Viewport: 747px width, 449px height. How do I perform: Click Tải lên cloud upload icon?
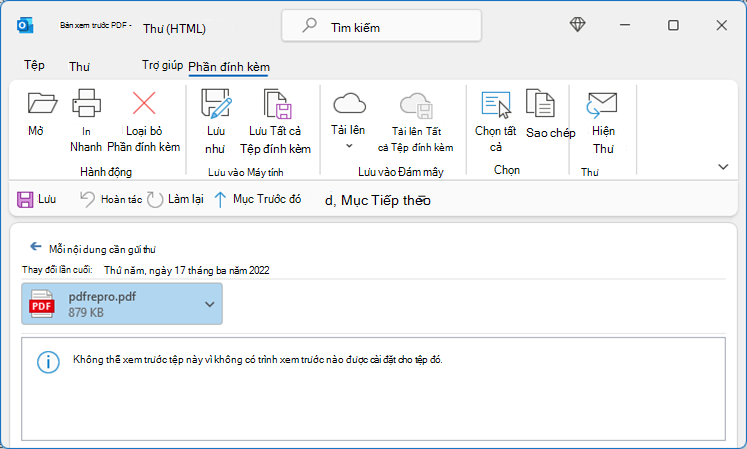(x=349, y=103)
